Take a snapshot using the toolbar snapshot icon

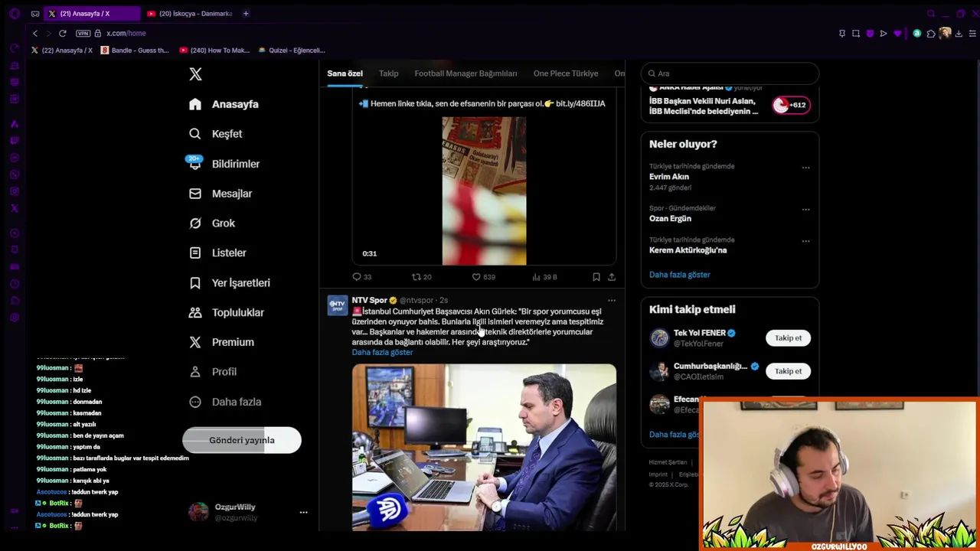[x=856, y=34]
